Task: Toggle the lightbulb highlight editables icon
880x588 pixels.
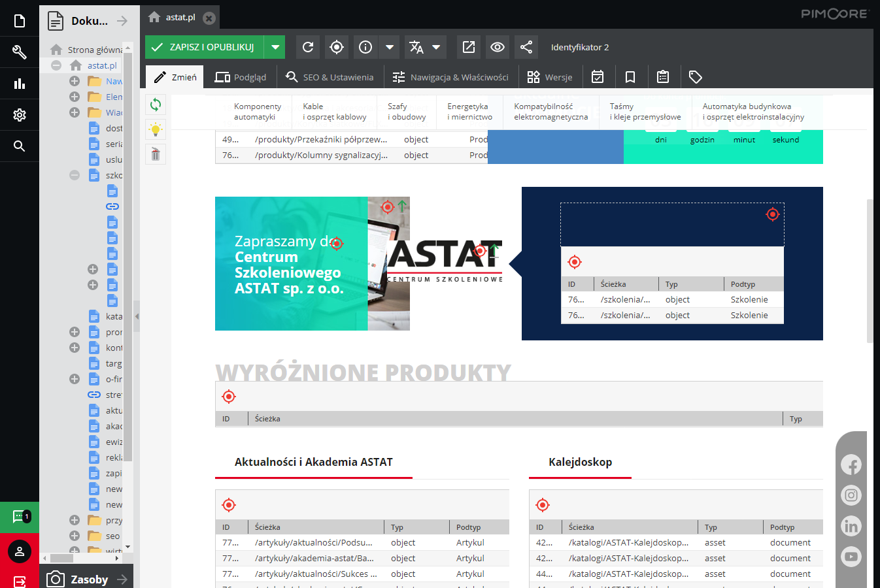Action: click(156, 129)
